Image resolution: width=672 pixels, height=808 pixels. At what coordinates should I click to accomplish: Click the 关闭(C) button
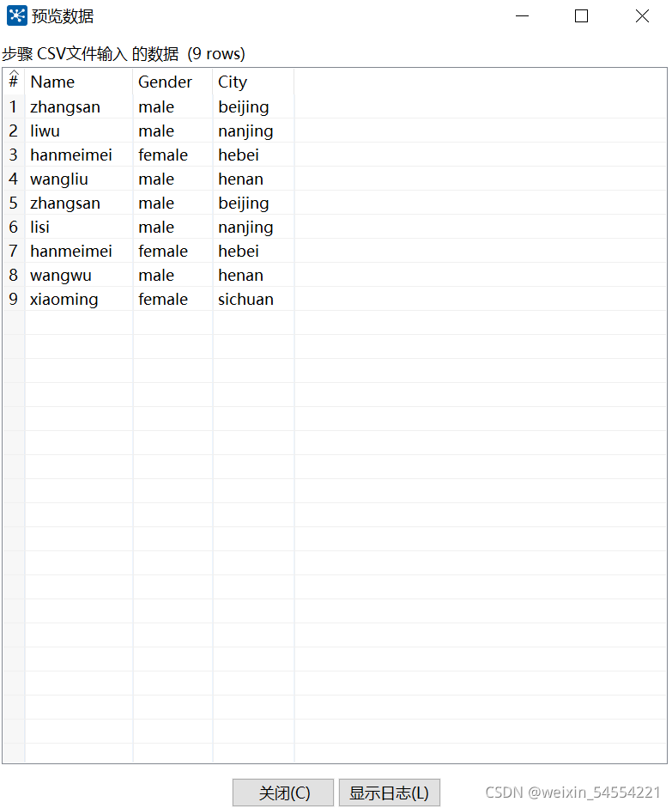pos(282,793)
